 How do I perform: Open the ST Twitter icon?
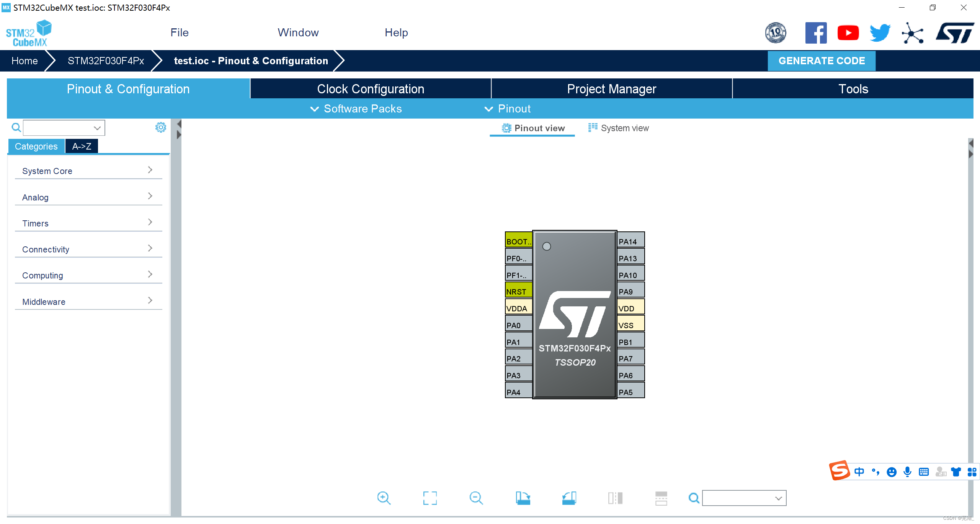point(880,33)
